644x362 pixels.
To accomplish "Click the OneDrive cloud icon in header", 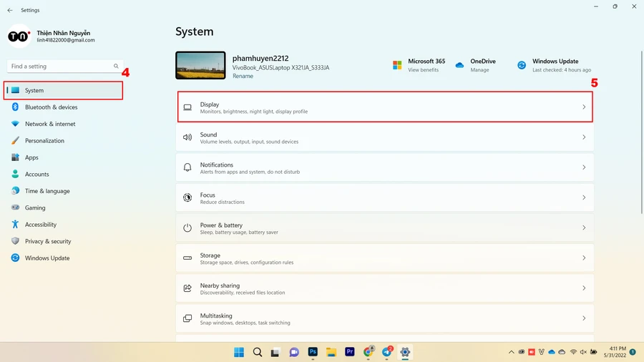I will (459, 65).
